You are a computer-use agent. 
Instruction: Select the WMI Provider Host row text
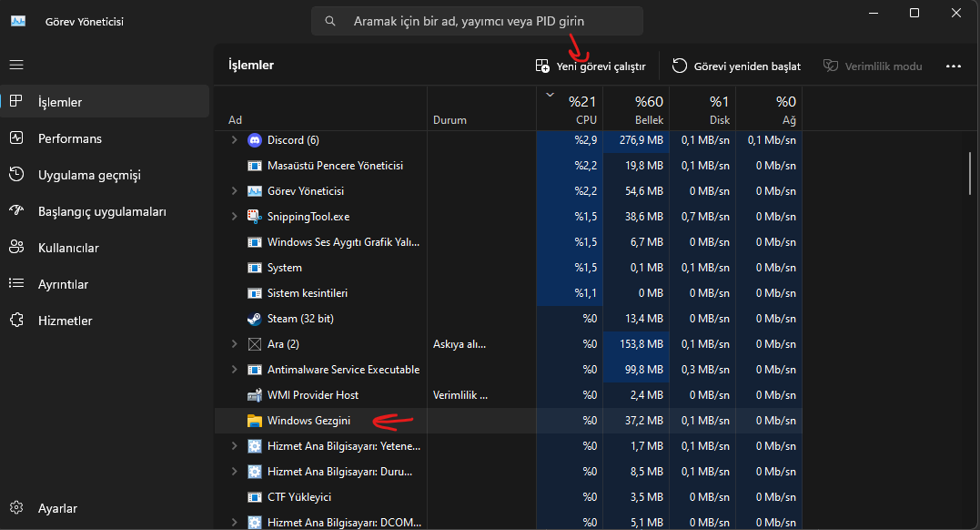tap(313, 395)
